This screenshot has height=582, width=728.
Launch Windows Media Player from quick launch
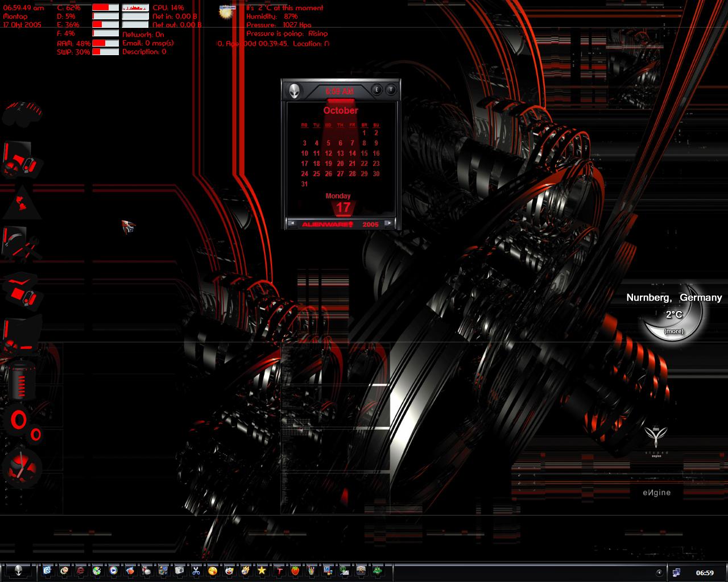pos(113,571)
